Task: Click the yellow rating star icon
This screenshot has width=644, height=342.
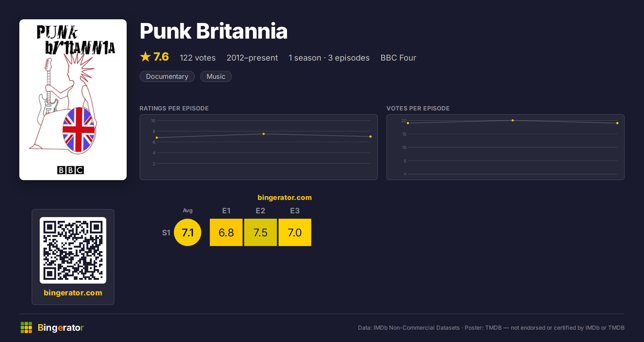Action: click(145, 57)
